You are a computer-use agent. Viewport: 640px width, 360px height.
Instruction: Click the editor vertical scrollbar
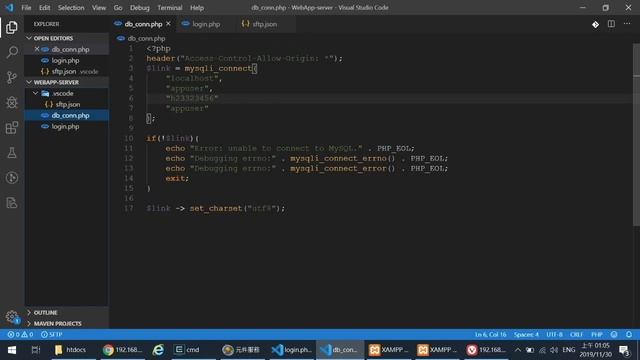636,135
